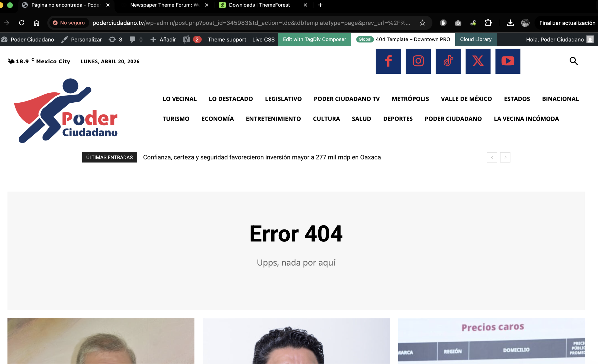Open the X (Twitter) social icon
The width and height of the screenshot is (598, 364).
[478, 61]
